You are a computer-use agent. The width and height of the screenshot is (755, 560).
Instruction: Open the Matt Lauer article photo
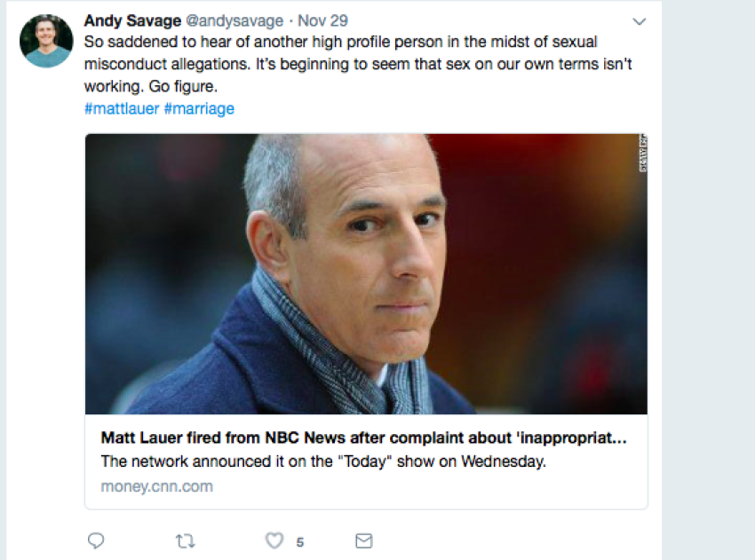tap(365, 273)
